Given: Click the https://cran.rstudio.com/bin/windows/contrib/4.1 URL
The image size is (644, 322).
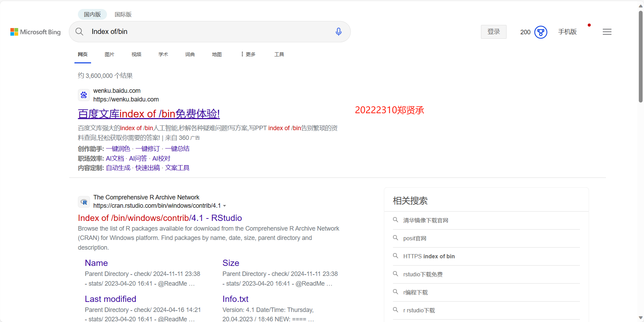Looking at the screenshot, I should point(157,206).
